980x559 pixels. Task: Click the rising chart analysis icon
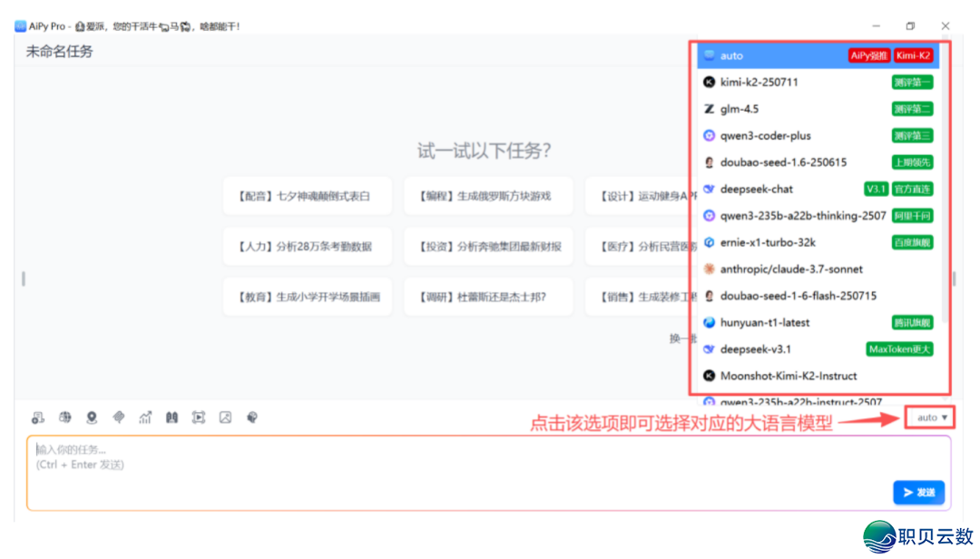click(x=145, y=417)
